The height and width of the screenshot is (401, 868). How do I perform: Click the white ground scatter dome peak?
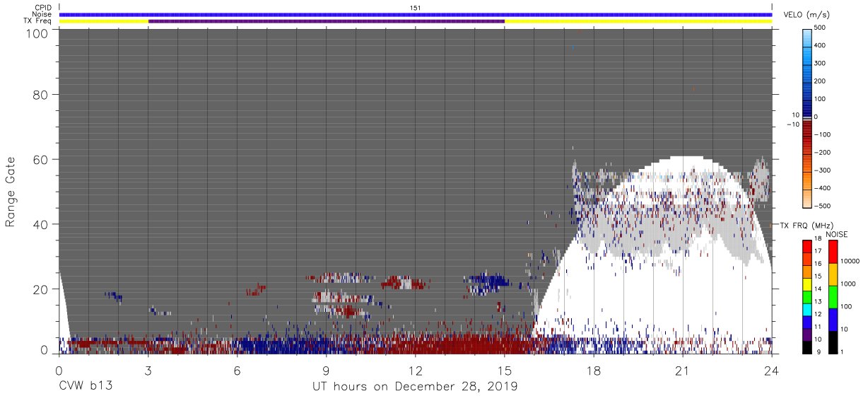[x=683, y=158]
